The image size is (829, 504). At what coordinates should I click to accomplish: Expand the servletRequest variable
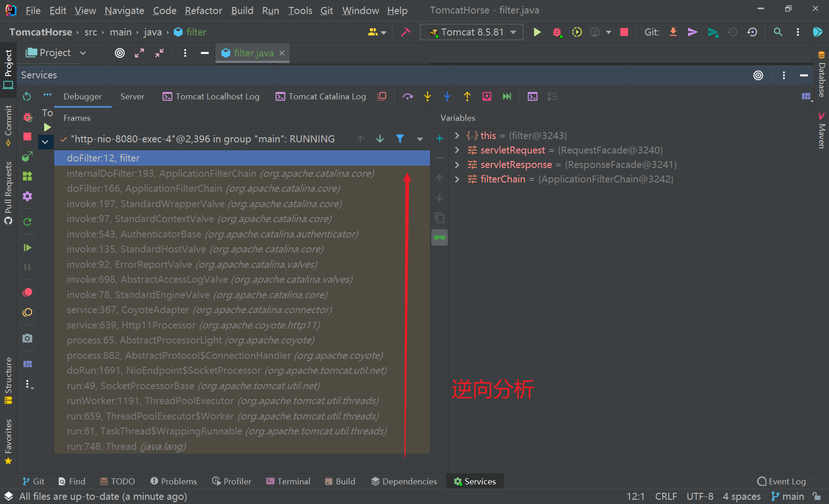(x=456, y=150)
